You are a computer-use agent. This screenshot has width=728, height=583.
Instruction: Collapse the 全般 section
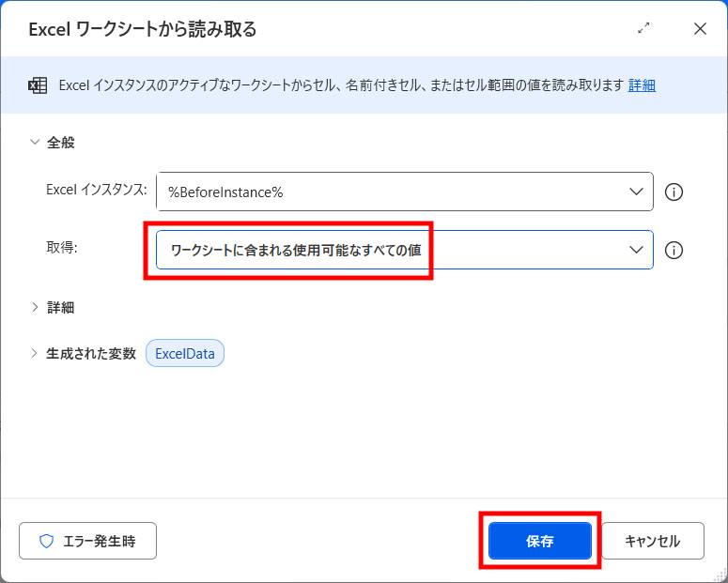35,142
